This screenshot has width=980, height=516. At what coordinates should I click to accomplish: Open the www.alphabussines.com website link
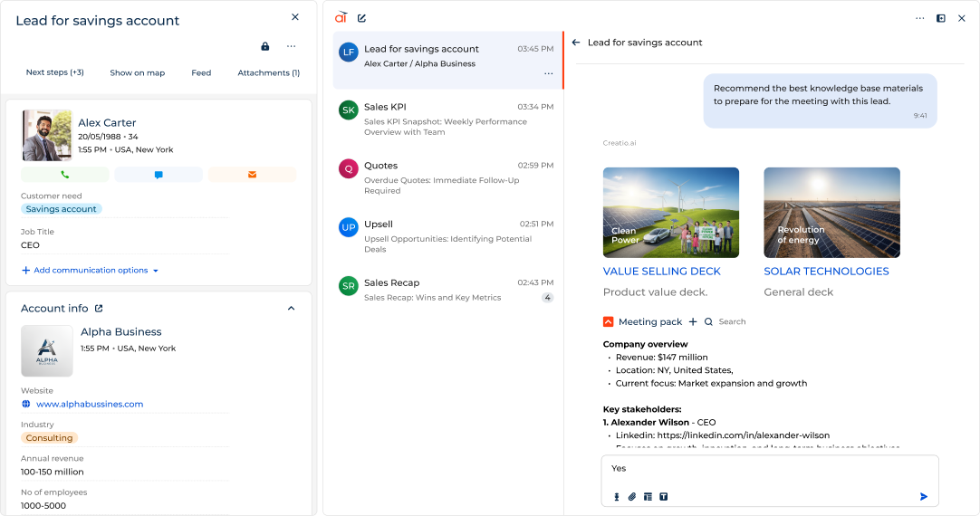tap(90, 404)
